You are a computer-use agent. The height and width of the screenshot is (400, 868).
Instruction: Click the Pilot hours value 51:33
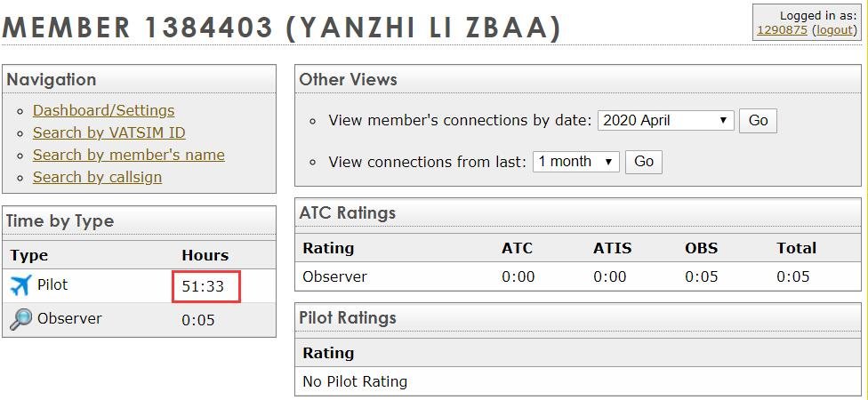[x=201, y=287]
